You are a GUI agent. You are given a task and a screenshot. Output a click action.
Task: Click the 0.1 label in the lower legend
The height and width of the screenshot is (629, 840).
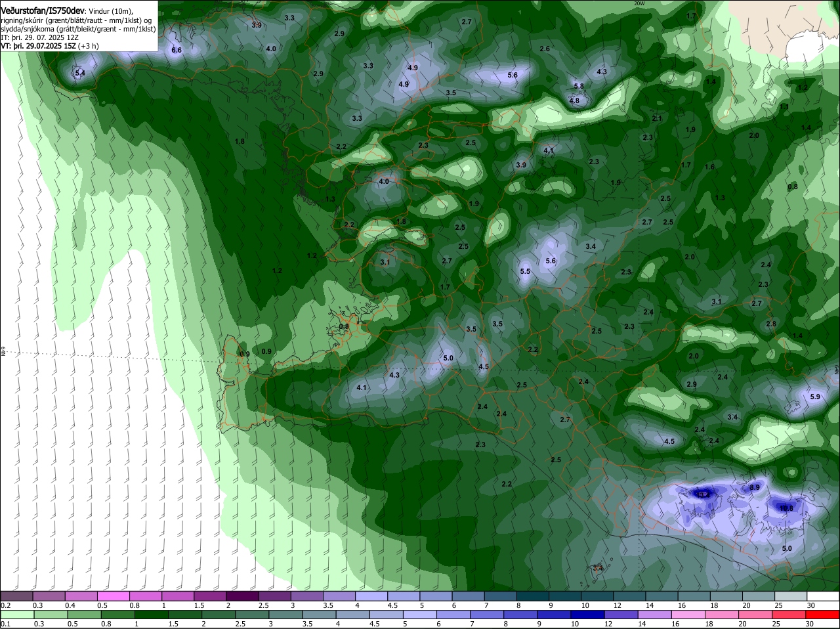[x=6, y=624]
